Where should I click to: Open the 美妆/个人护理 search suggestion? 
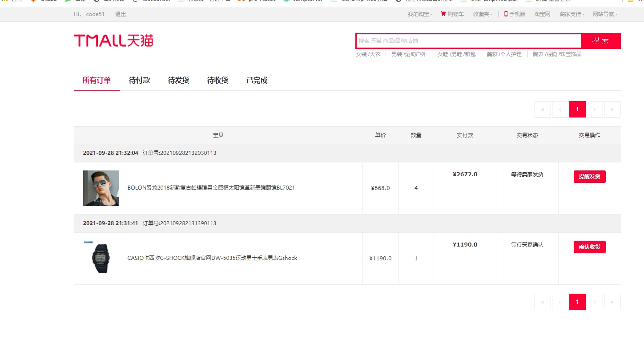(504, 54)
